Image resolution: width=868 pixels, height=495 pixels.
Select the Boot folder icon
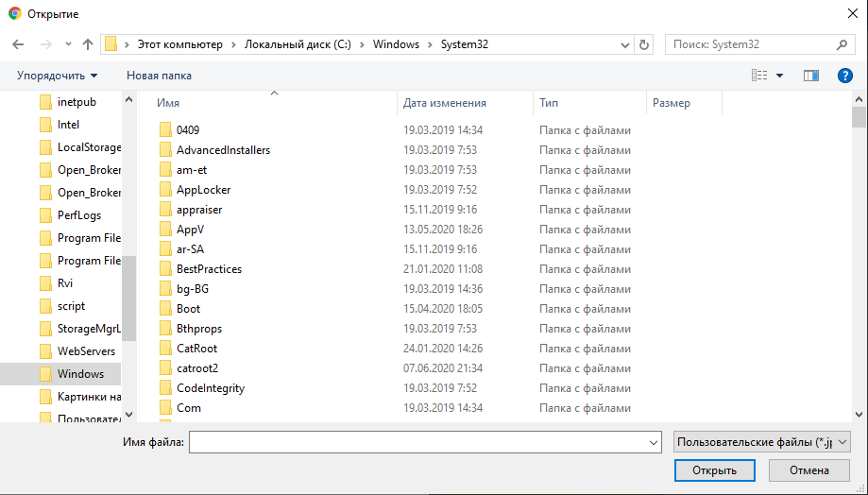(165, 309)
